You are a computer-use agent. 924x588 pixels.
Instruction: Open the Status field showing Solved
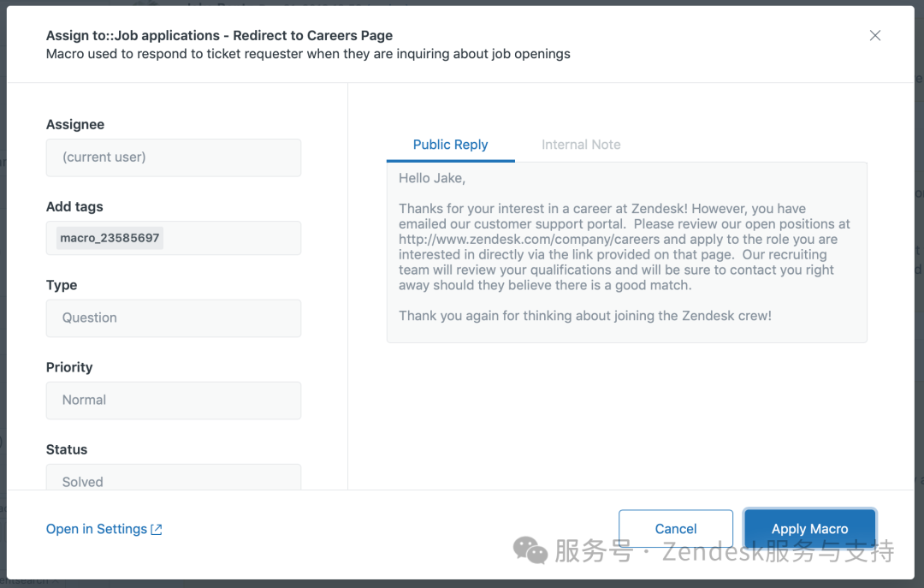[x=173, y=479]
